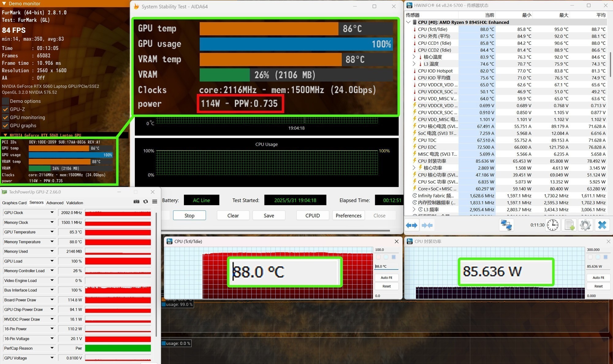Screen dimensions: 613x364
Task: Click dark blue color swatch in power graph
Action: coord(605,257)
